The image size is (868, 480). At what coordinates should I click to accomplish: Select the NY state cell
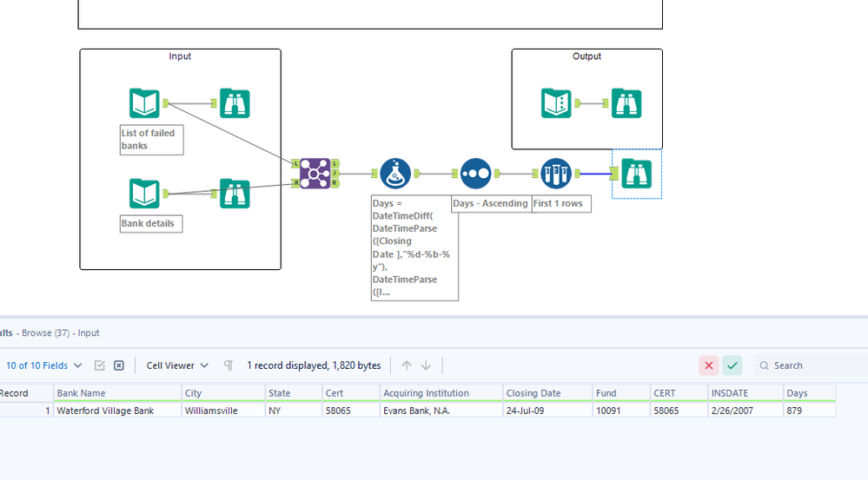[294, 411]
